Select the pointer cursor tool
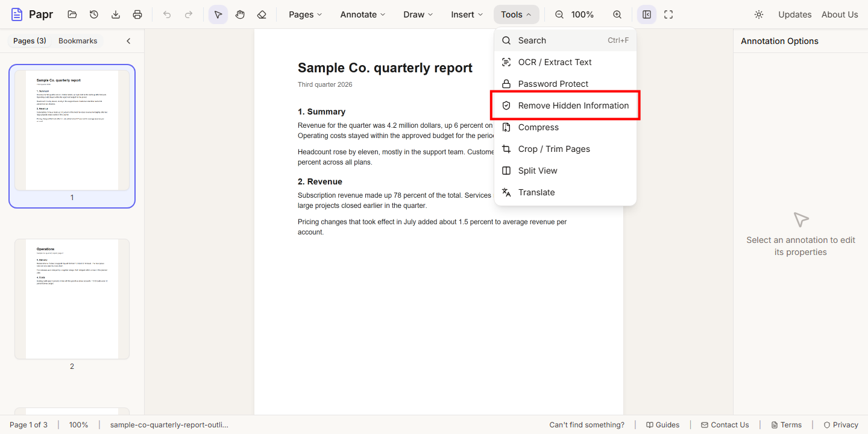Viewport: 868px width, 434px height. (218, 14)
